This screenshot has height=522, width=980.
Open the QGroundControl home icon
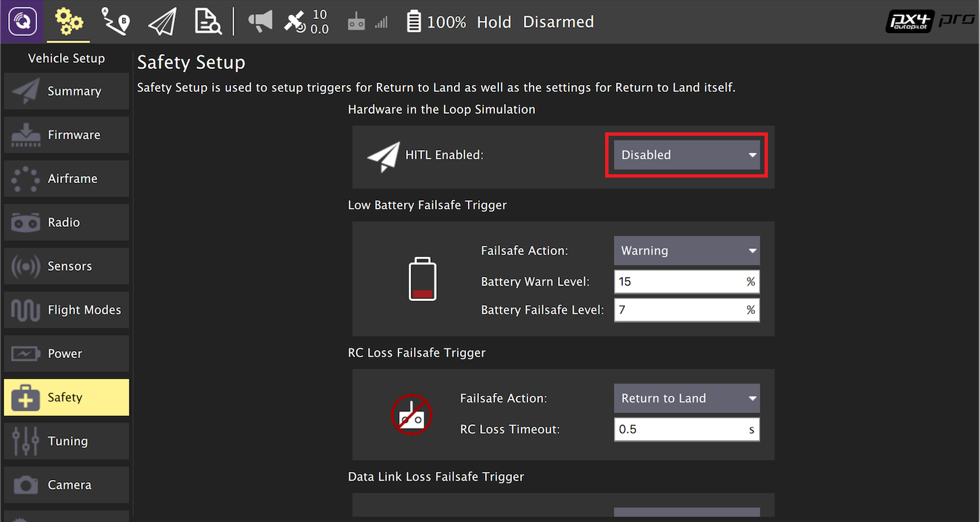[x=22, y=21]
